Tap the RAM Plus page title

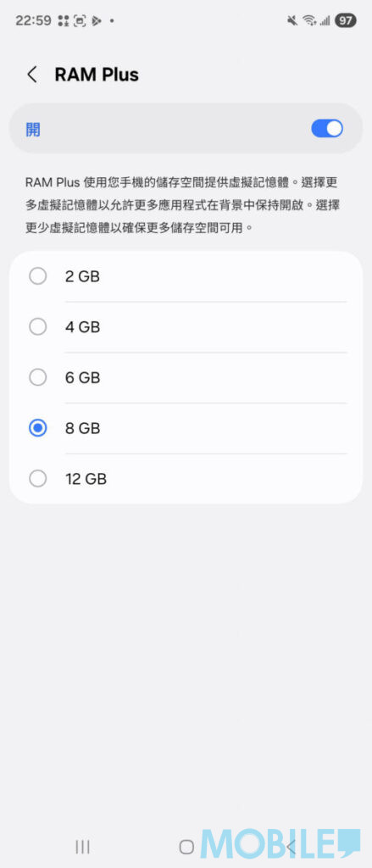coord(97,75)
